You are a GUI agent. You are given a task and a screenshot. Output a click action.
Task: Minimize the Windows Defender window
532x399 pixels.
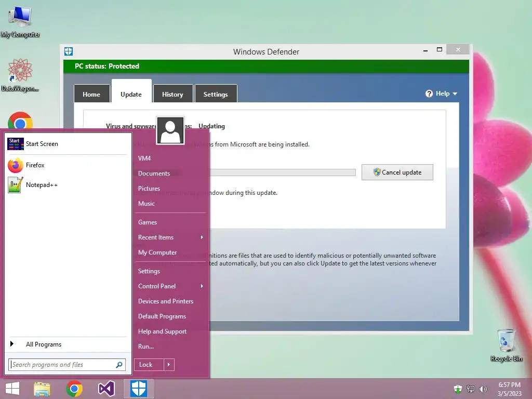click(x=425, y=50)
